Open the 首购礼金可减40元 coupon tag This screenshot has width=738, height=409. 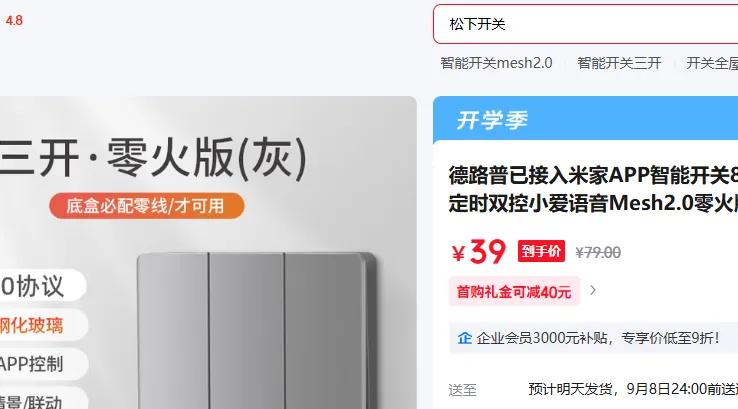(x=514, y=292)
